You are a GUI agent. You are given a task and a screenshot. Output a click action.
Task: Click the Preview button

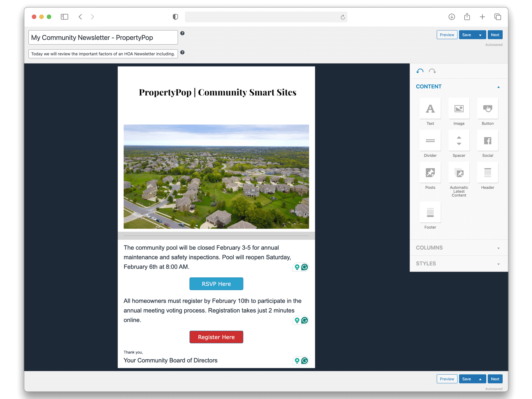pyautogui.click(x=447, y=35)
